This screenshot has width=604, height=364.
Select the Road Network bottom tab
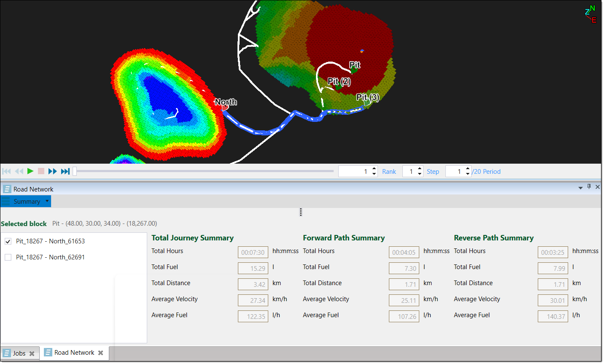pyautogui.click(x=74, y=353)
